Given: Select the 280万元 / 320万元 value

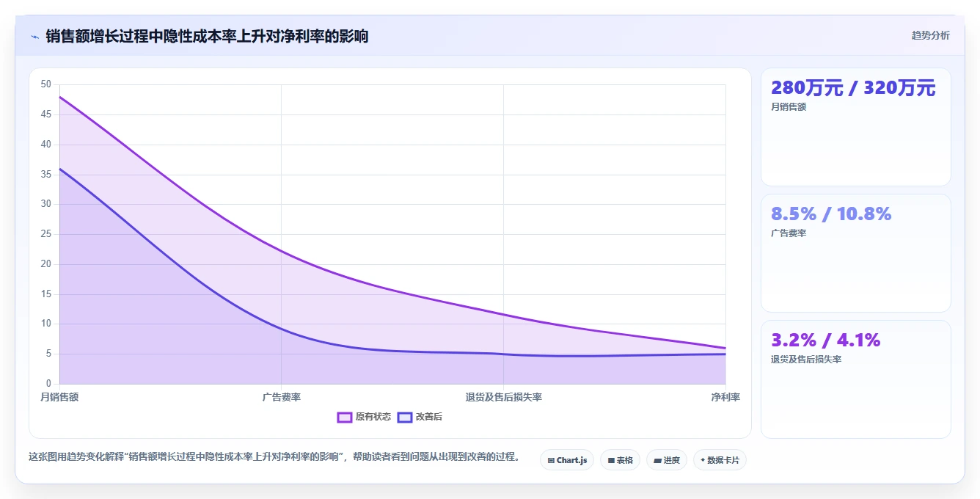Looking at the screenshot, I should coord(853,88).
